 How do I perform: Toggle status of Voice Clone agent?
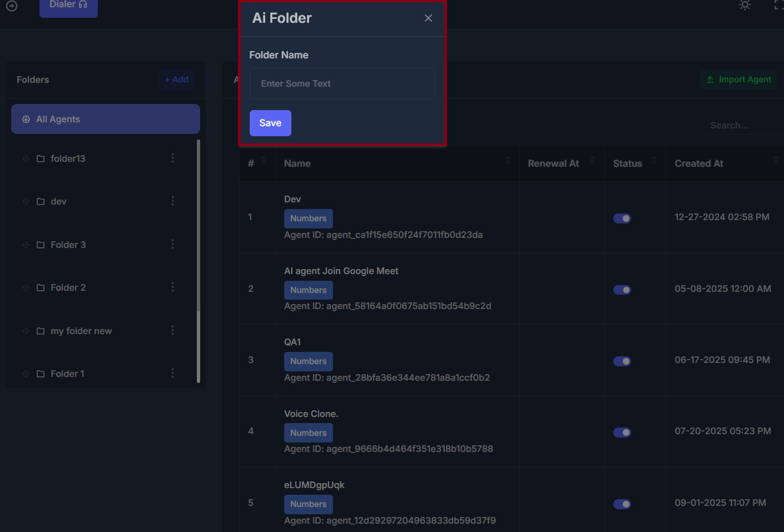pyautogui.click(x=622, y=432)
